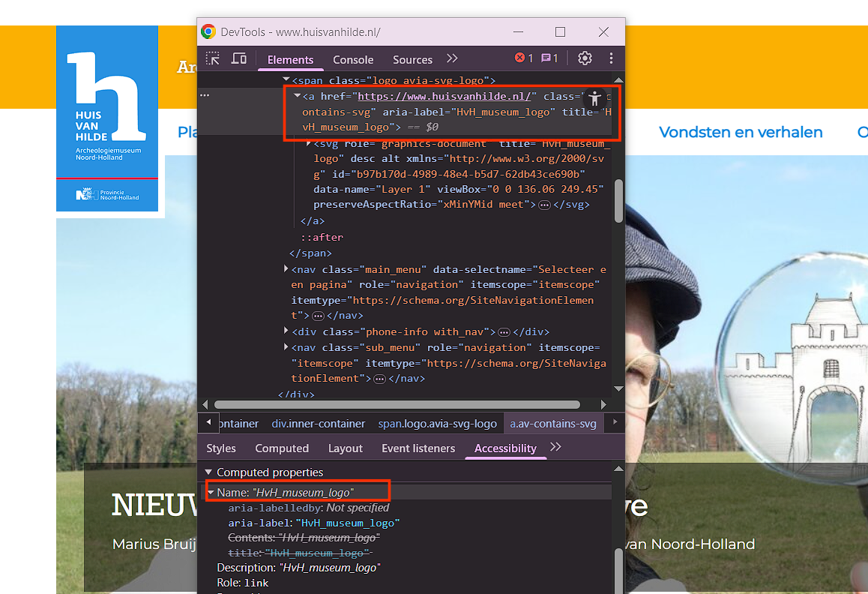Open the DevTools three-dot customize menu

[611, 58]
